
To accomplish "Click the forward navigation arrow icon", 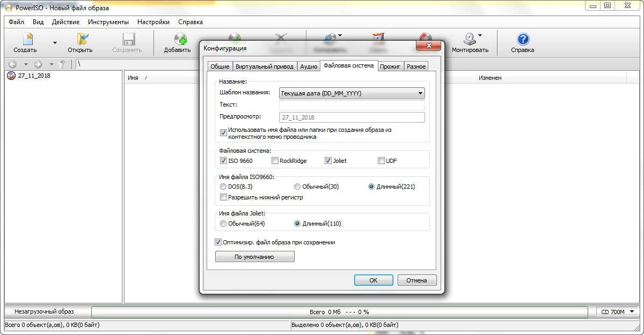I will pyautogui.click(x=38, y=64).
